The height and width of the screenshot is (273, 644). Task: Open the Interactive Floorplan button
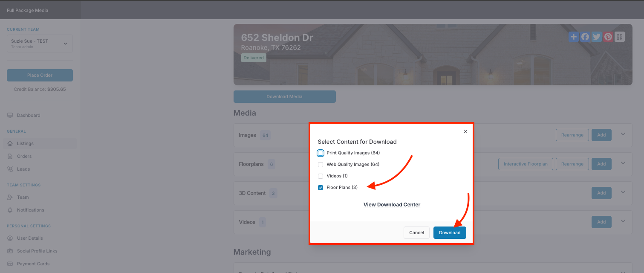click(x=526, y=164)
